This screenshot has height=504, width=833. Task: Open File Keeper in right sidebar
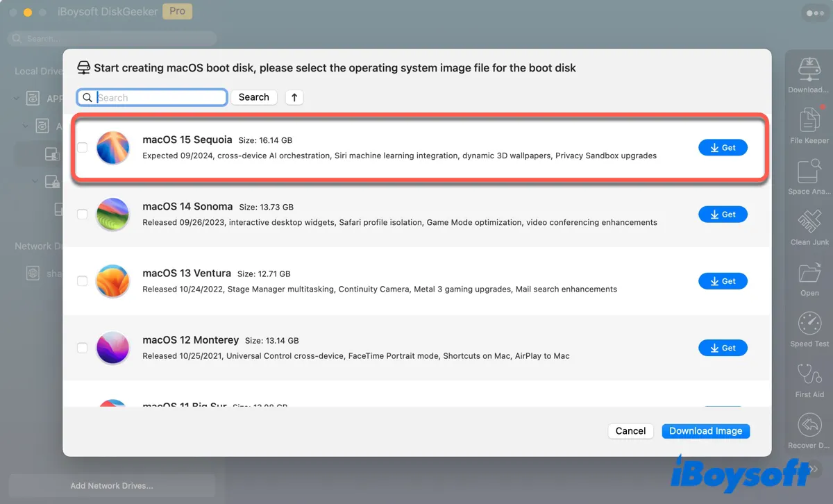click(x=809, y=126)
